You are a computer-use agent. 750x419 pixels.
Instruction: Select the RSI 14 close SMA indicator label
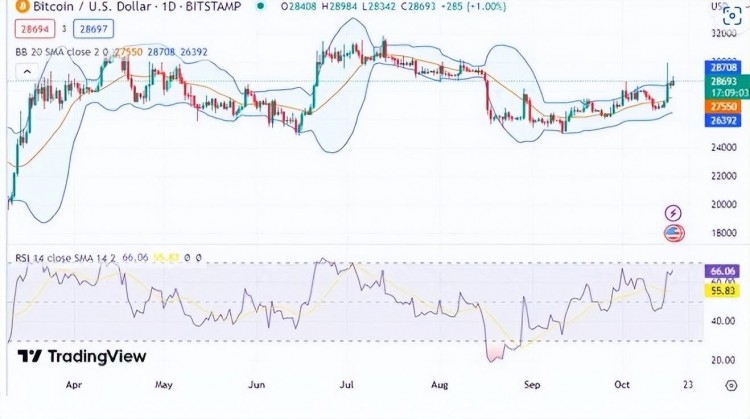point(66,258)
